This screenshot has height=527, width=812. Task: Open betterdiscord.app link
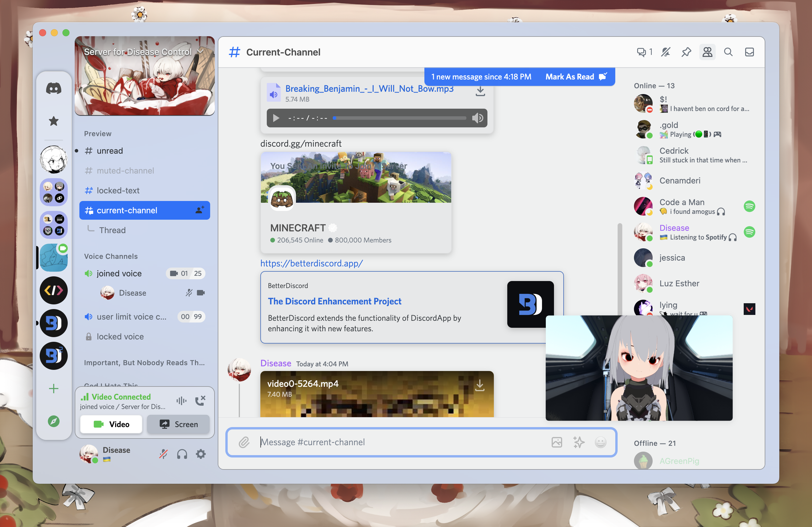coord(311,263)
